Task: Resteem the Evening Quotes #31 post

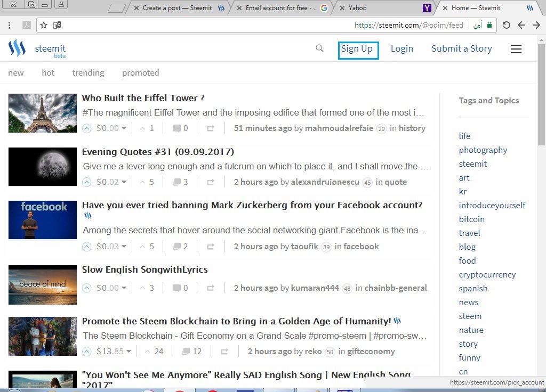Action: [210, 182]
